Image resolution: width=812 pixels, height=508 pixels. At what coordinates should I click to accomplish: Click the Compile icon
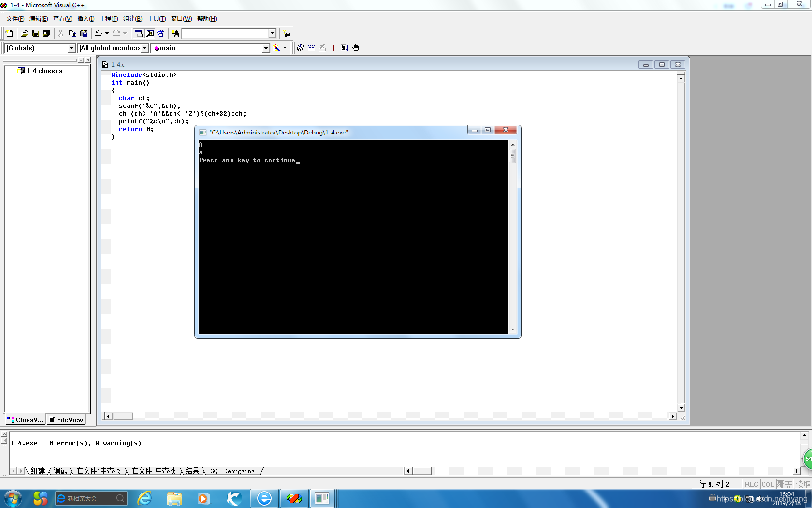click(x=300, y=48)
